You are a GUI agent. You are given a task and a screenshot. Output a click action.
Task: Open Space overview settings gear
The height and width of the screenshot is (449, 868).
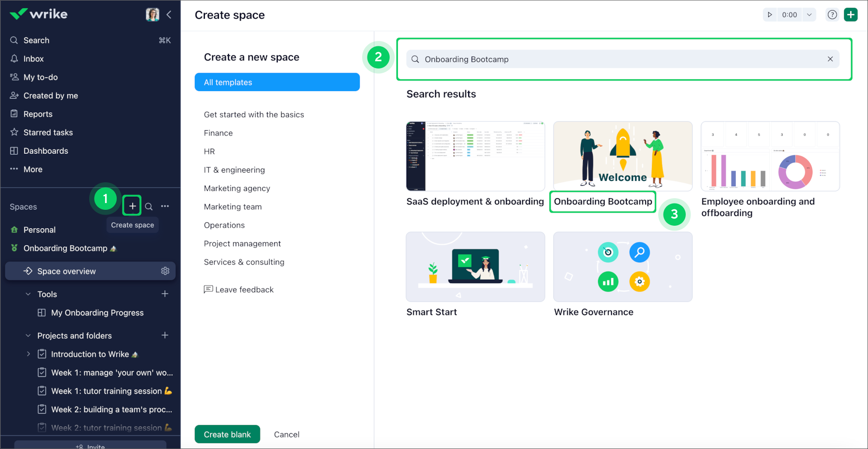pos(165,271)
